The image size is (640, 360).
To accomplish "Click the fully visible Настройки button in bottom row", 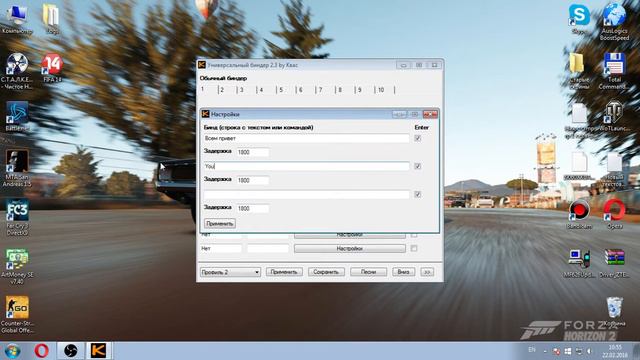I will click(350, 249).
